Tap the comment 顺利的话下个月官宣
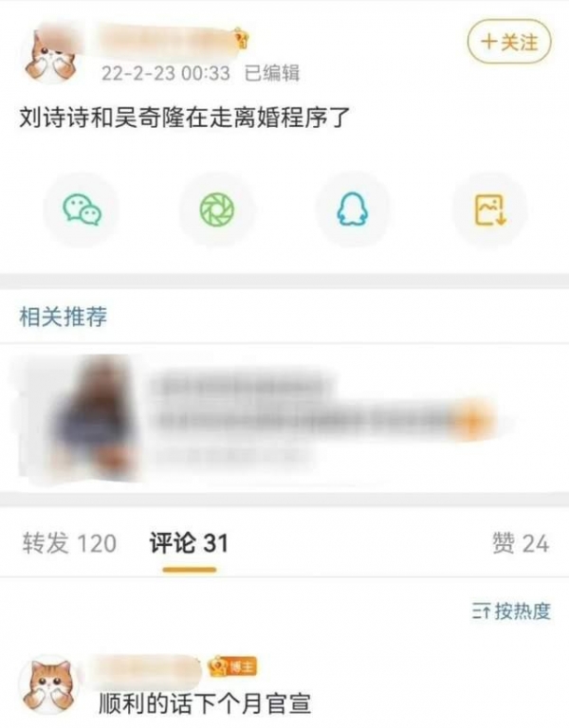Viewport: 569px width, 728px height. tap(205, 703)
